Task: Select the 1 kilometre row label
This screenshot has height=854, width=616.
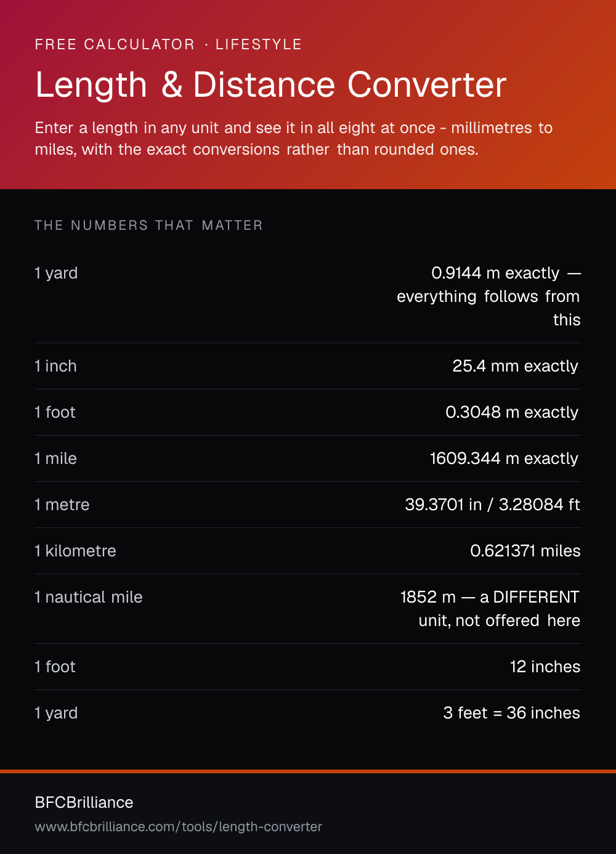Action: [x=75, y=551]
